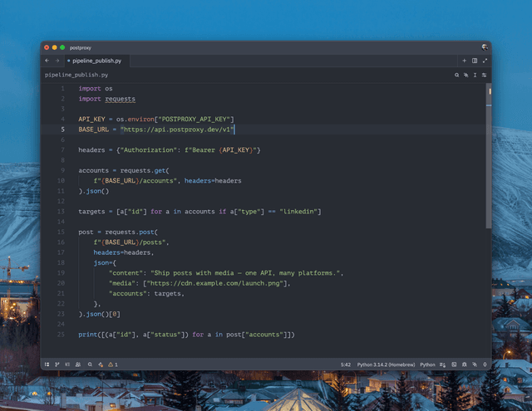Toggle the git panel branch icon
Screen dimensions: 532x411
click(57, 365)
